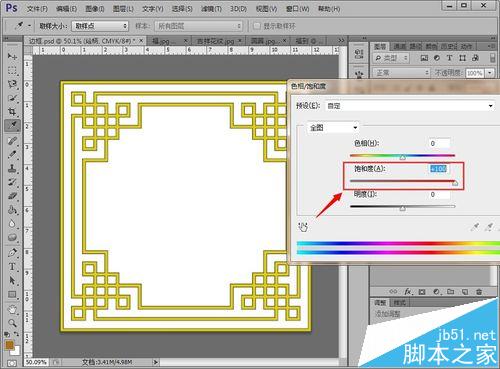
Task: Switch to the Channels panel tab
Action: [x=400, y=46]
